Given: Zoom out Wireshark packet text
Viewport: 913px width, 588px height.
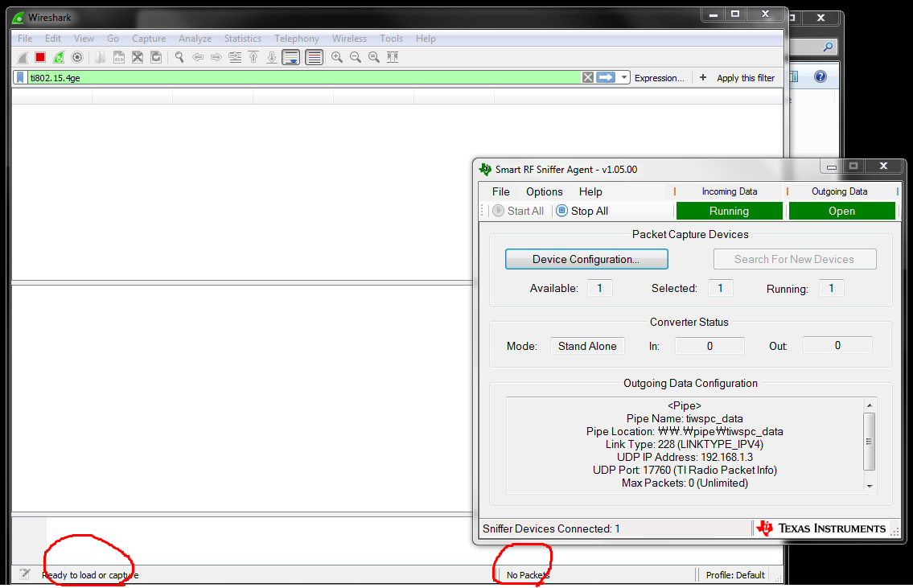Looking at the screenshot, I should pos(356,57).
